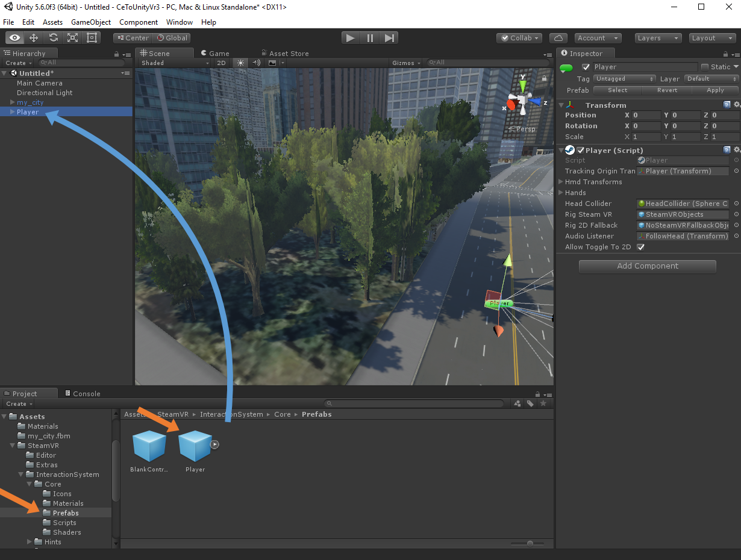
Task: Click the scene orientation gizmo
Action: pyautogui.click(x=522, y=99)
